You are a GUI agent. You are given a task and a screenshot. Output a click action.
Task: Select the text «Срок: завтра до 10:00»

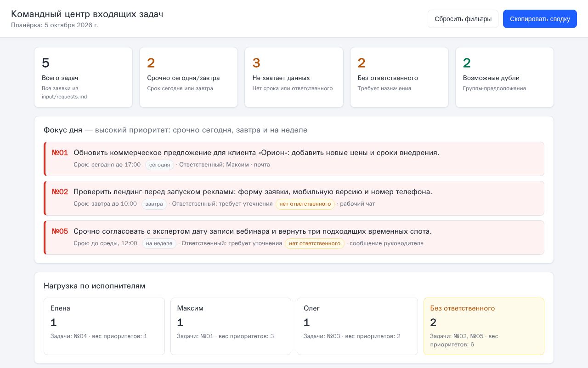coord(105,204)
